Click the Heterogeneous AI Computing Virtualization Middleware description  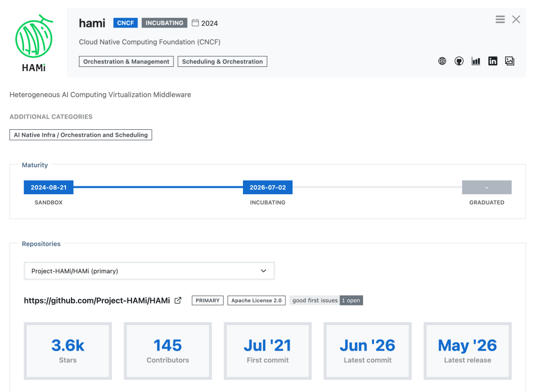coord(100,94)
